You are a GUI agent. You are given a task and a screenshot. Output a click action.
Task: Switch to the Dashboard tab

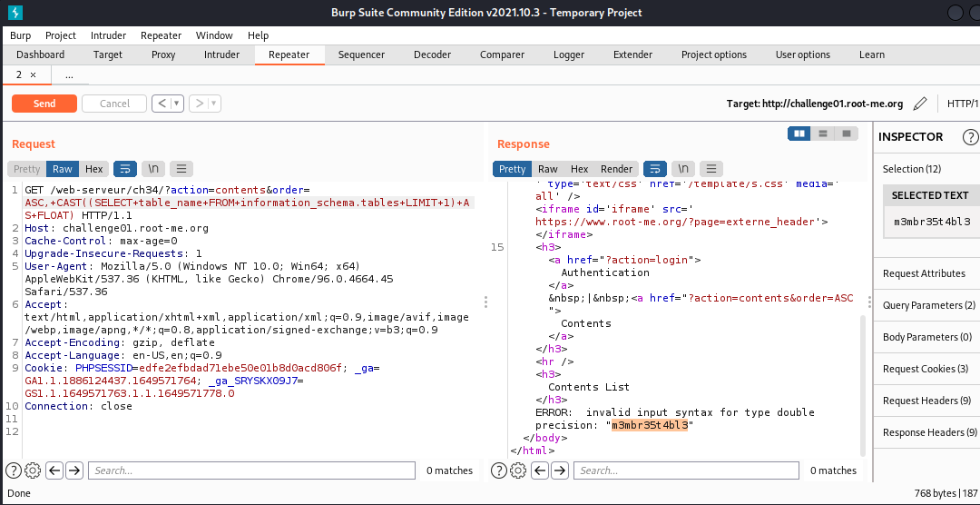tap(40, 54)
